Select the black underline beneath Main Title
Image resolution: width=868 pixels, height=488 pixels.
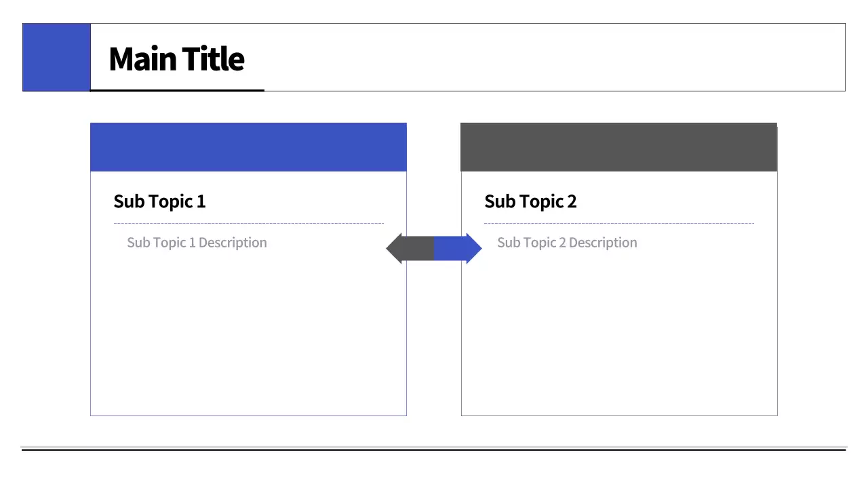point(177,89)
